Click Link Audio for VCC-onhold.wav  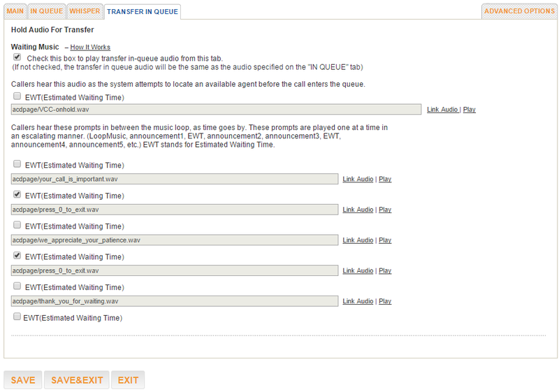(x=442, y=110)
